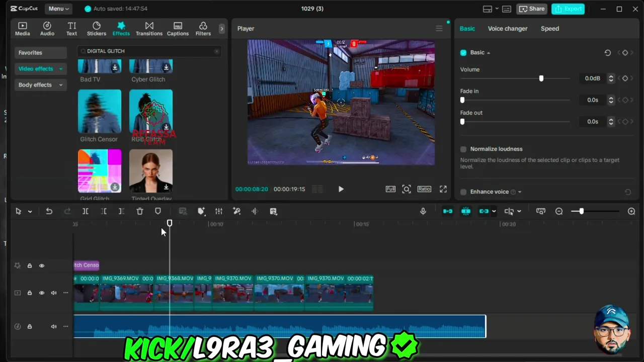Click the Share button
644x362 pixels.
532,9
